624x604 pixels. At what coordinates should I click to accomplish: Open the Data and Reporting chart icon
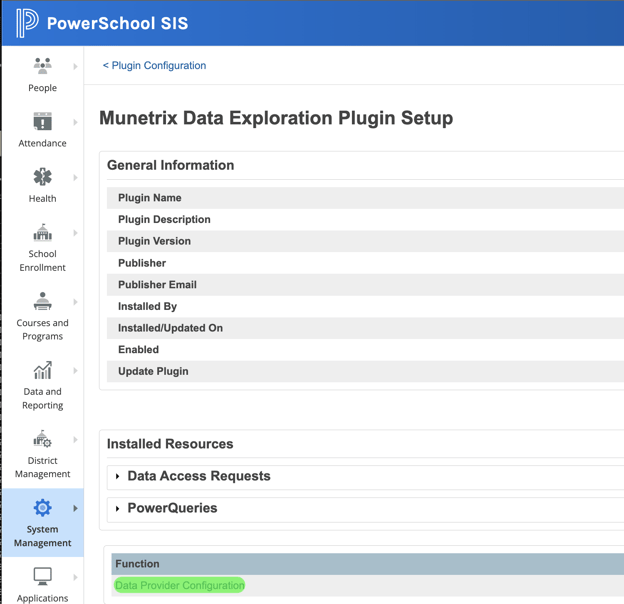click(x=43, y=370)
